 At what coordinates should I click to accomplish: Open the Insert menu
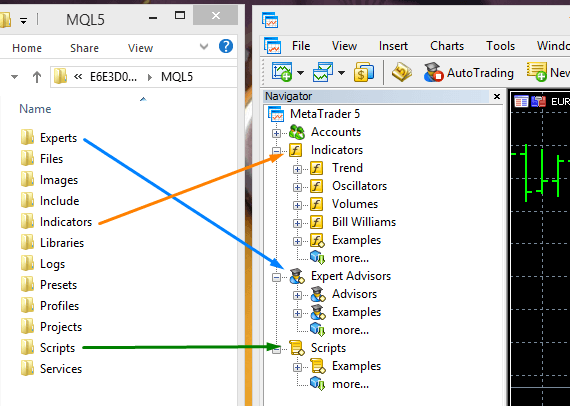tap(393, 46)
